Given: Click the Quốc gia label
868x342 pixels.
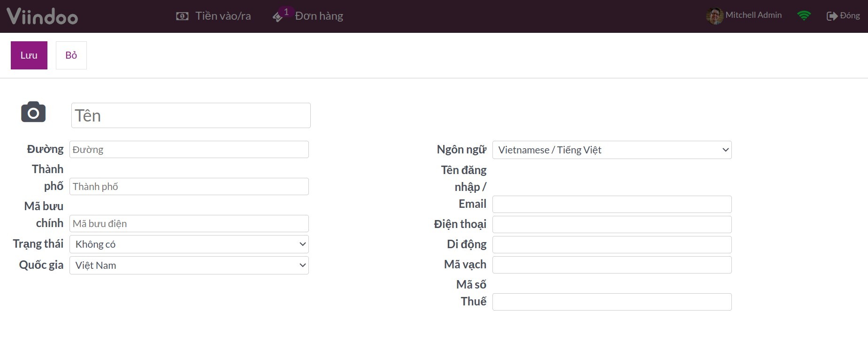Looking at the screenshot, I should click(x=41, y=265).
